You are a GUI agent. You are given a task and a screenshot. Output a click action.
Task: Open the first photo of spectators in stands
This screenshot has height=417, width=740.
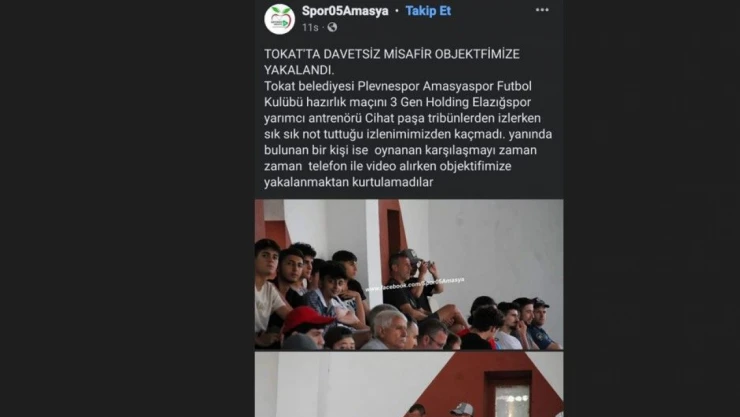[409, 275]
